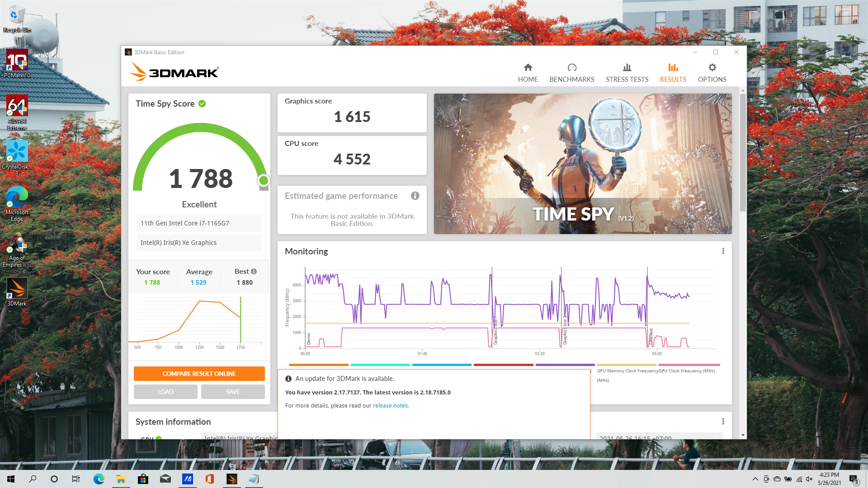Click the green verified checkmark beside Time Spy Score
This screenshot has width=868, height=488.
(202, 103)
